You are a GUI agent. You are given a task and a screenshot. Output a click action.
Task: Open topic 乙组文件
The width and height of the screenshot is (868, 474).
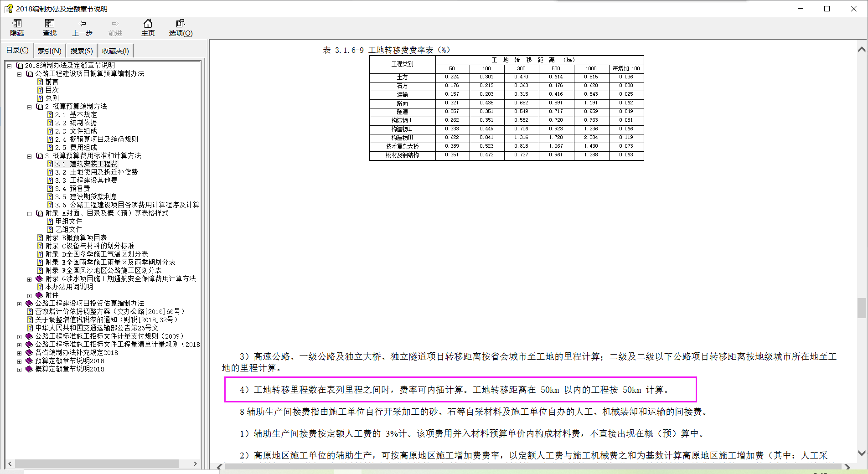point(69,230)
